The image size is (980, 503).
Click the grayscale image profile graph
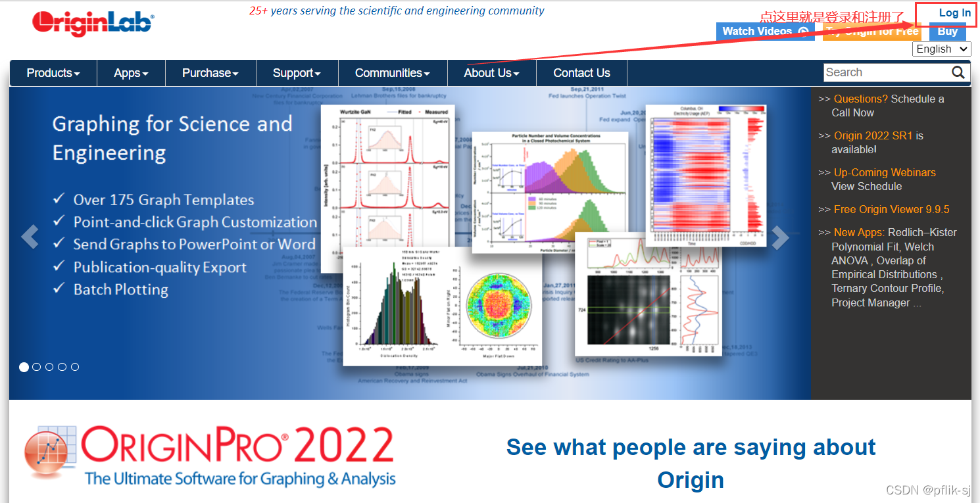[648, 294]
